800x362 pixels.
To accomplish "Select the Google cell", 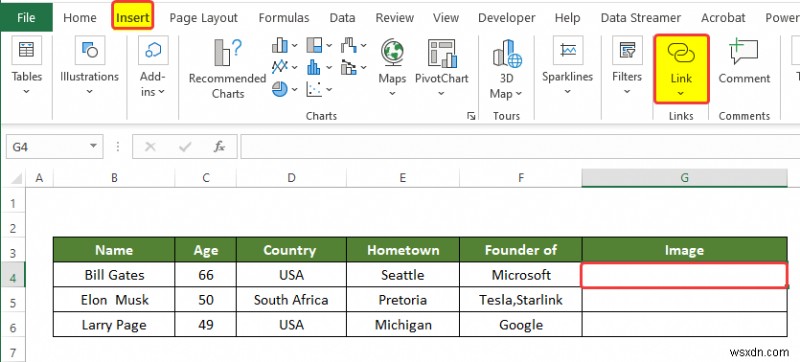I will coord(521,325).
